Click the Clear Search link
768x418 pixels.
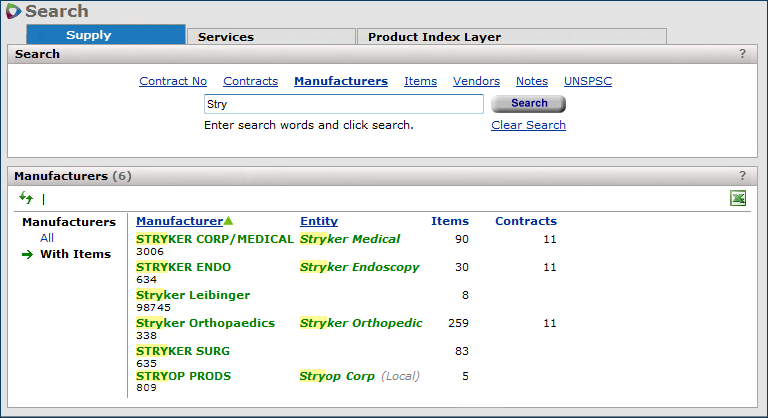(x=528, y=125)
